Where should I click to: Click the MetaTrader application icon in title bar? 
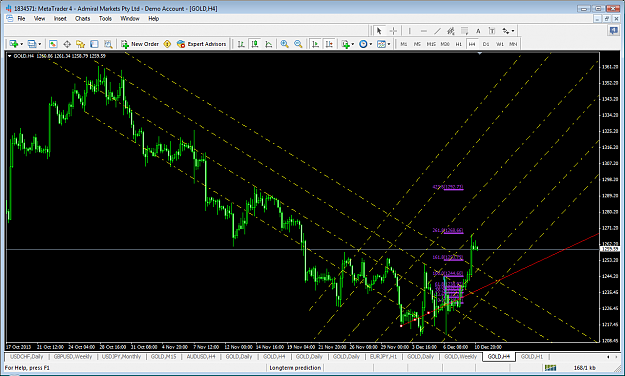click(x=8, y=8)
